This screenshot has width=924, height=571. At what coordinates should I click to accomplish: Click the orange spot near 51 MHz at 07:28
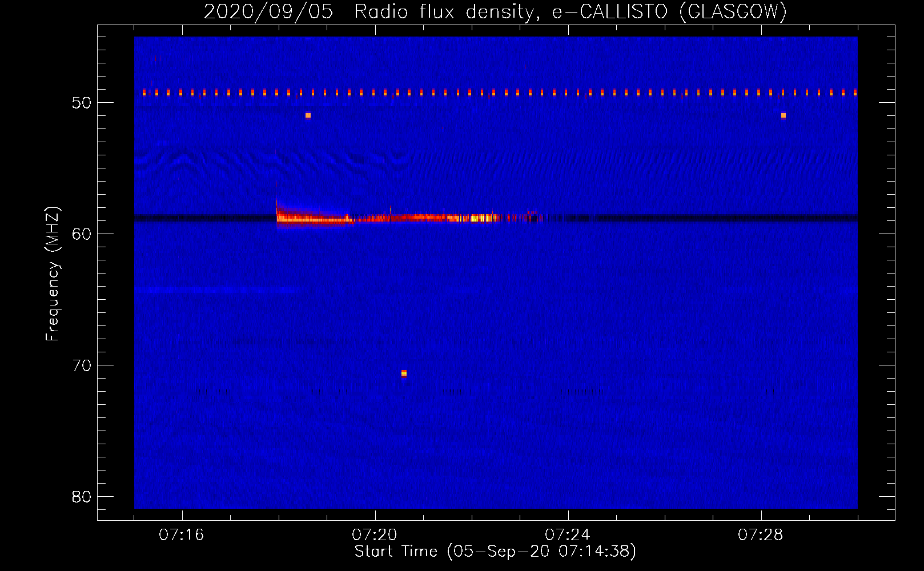coord(784,115)
